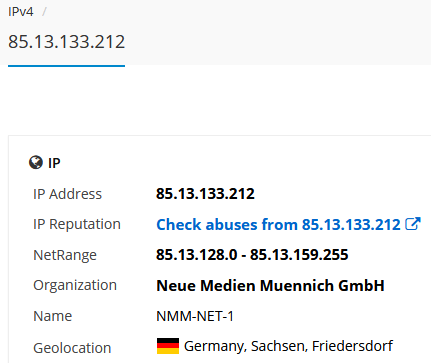Click the Germany, Sachsen, Friedersdorf geolocation text
Image resolution: width=431 pixels, height=363 pixels.
point(288,346)
